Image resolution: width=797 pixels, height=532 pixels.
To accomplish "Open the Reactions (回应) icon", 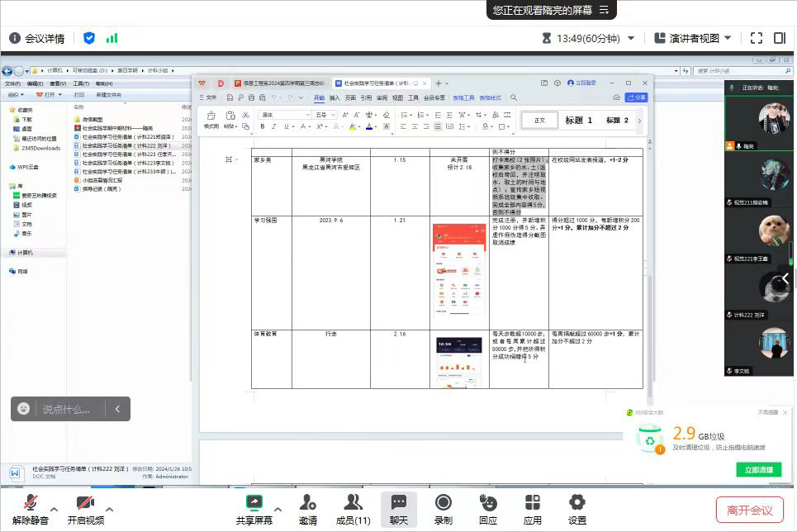I will pos(488,509).
